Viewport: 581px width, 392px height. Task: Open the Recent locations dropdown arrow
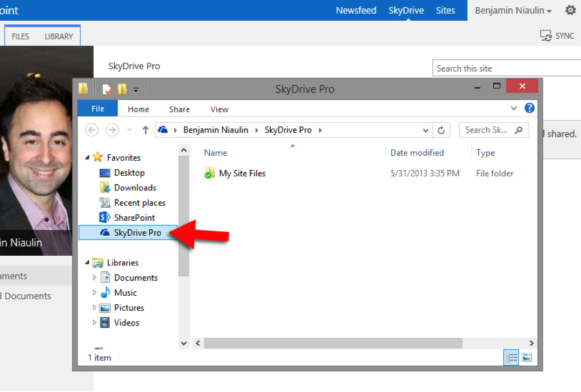click(129, 130)
